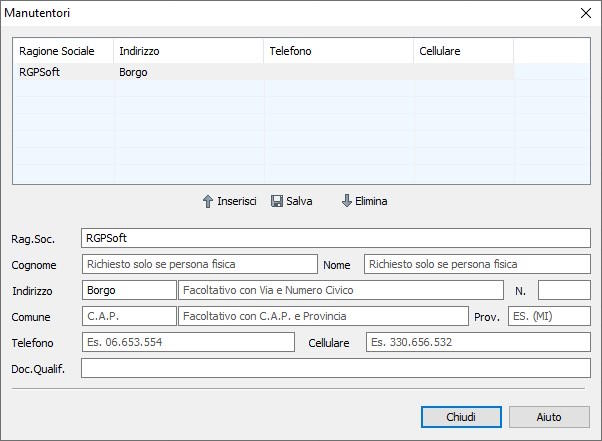Click the Doc.Qualif. text field
602x441 pixels.
[335, 368]
